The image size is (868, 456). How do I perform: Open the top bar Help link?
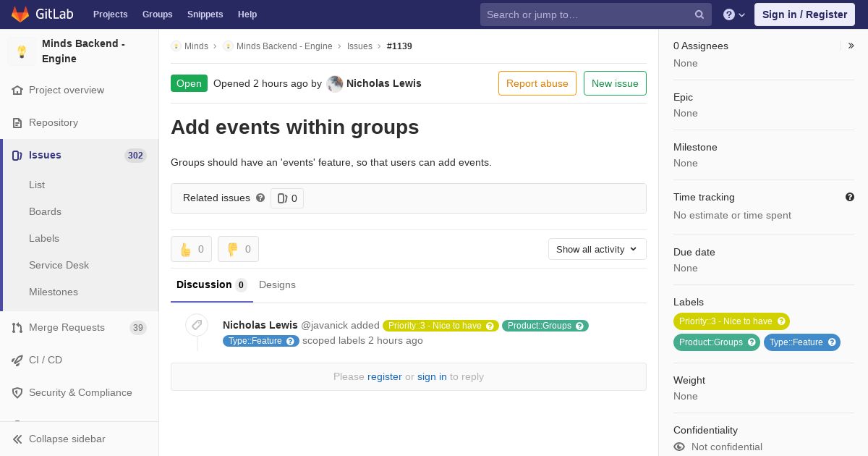click(247, 14)
